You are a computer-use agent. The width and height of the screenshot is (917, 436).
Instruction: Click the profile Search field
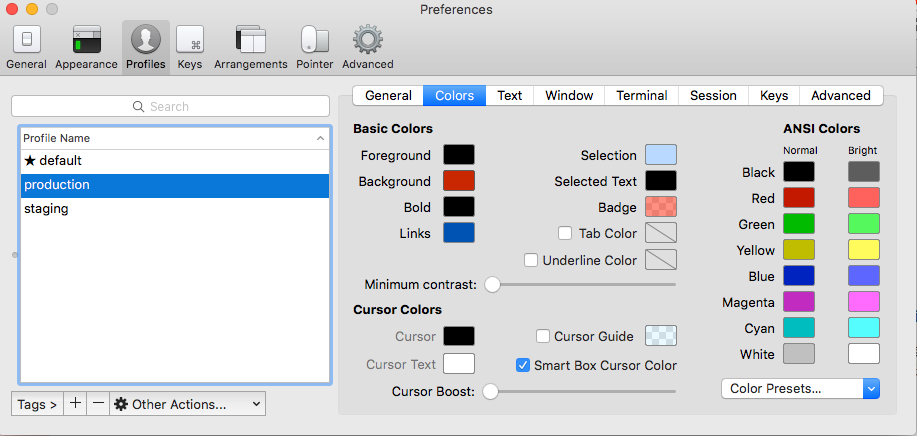pos(170,106)
